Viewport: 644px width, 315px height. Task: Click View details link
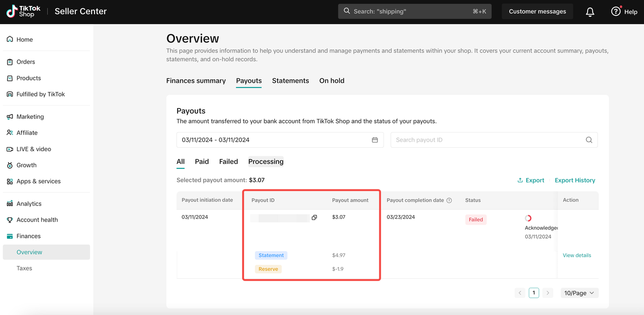coord(577,255)
